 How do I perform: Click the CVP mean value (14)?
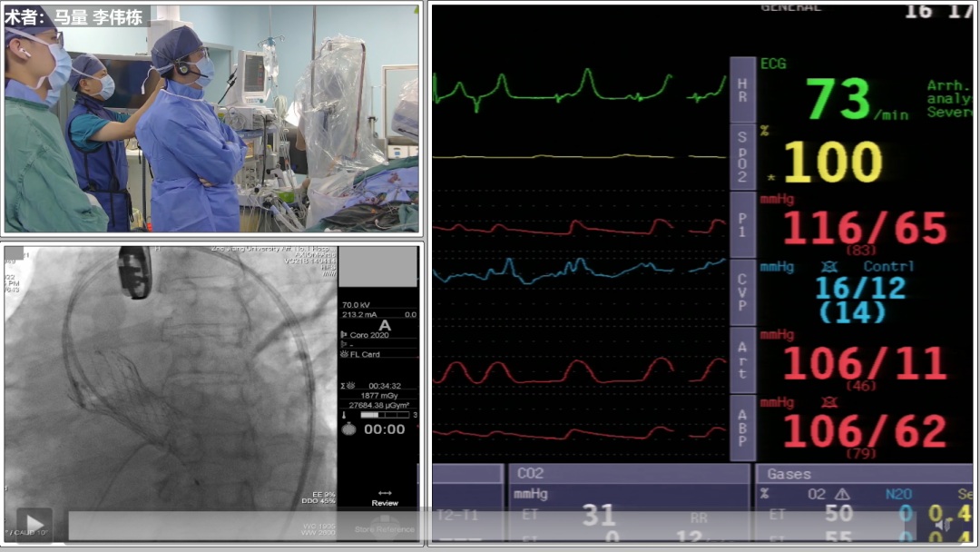click(852, 312)
